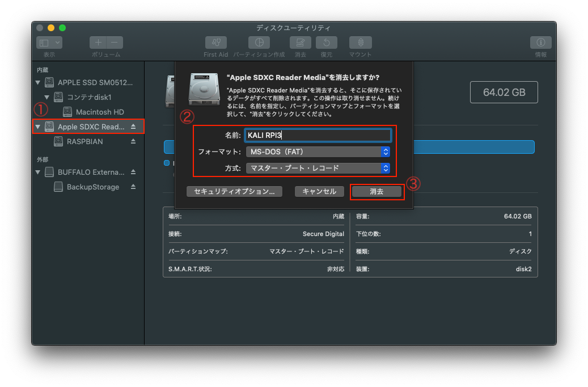Open the フォーマット MS-DOS (FAT) dropdown
The height and width of the screenshot is (387, 588).
318,152
